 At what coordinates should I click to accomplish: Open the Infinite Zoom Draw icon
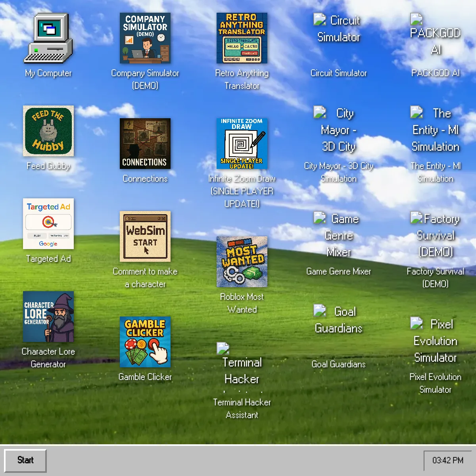click(242, 144)
